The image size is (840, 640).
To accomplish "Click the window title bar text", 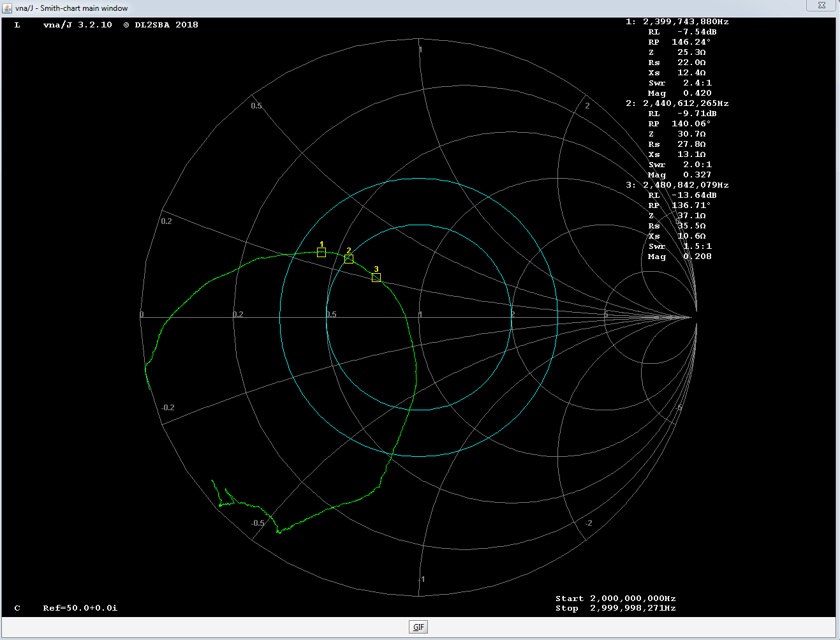I will point(71,8).
